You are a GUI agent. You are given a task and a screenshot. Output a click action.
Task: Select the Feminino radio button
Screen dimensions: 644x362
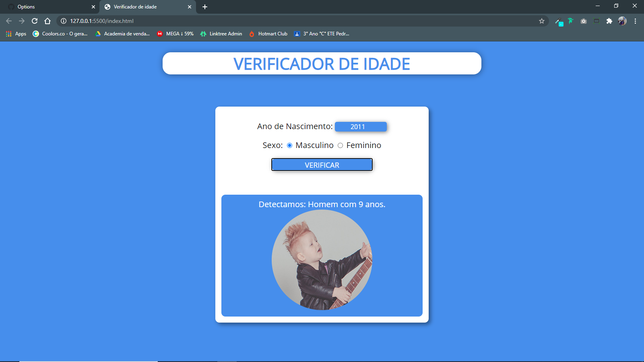point(340,146)
